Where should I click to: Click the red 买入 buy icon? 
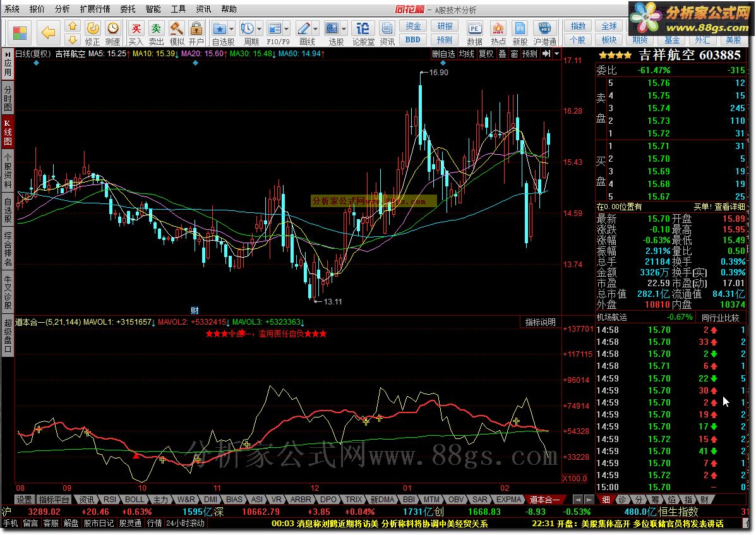136,33
